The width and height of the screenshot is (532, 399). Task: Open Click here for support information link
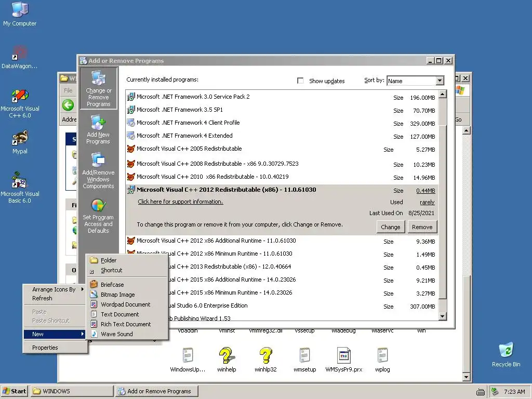(x=180, y=202)
